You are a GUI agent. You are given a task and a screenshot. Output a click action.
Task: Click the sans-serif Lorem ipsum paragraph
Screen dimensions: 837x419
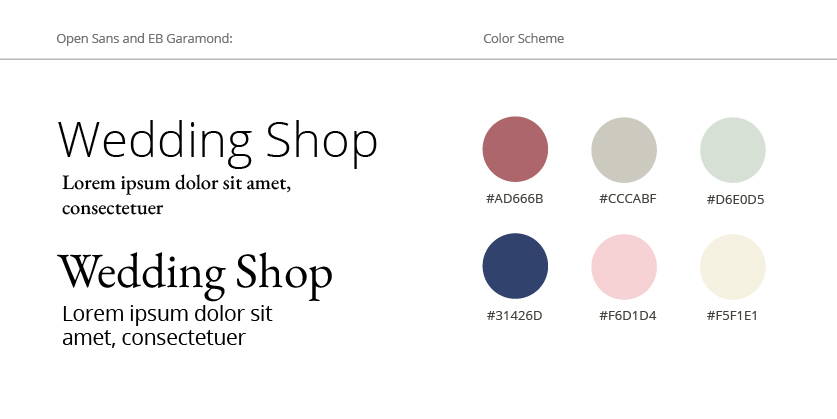[168, 325]
